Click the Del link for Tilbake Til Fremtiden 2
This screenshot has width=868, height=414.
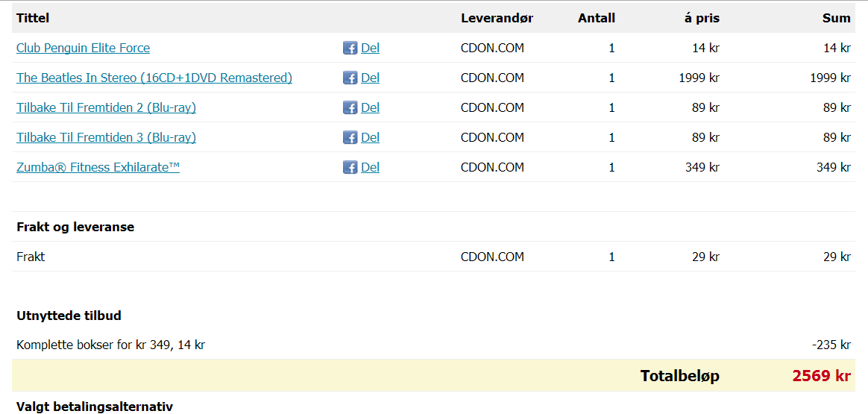pos(371,108)
